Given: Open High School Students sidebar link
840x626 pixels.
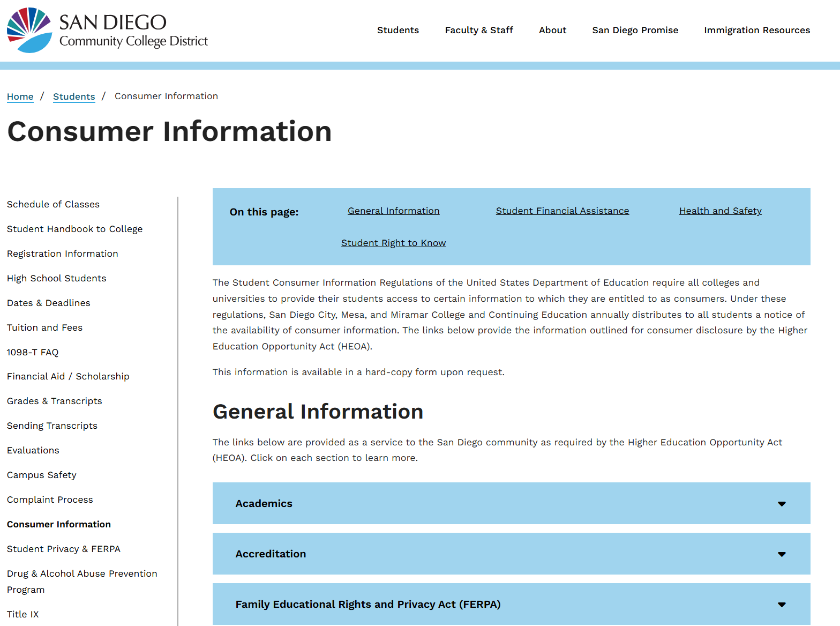Looking at the screenshot, I should coord(57,278).
